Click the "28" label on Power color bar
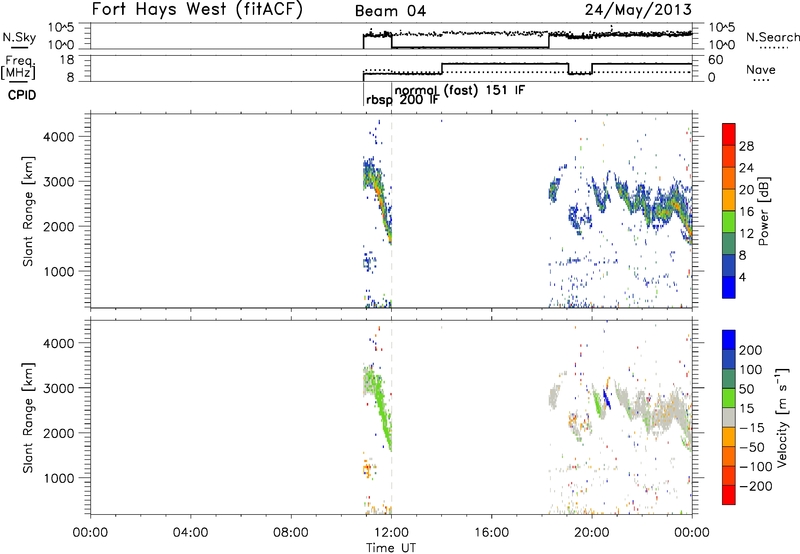 [746, 146]
